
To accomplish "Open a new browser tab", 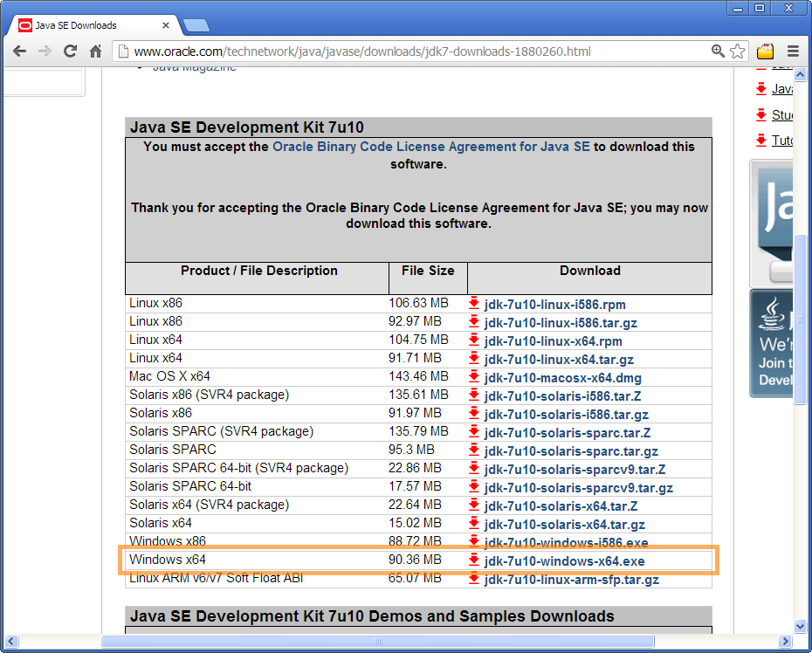I will point(196,24).
